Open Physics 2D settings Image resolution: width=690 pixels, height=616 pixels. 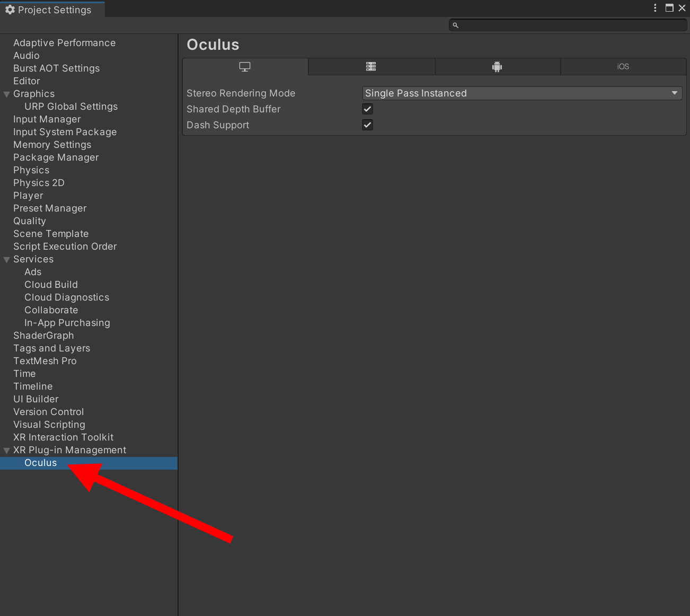[39, 183]
